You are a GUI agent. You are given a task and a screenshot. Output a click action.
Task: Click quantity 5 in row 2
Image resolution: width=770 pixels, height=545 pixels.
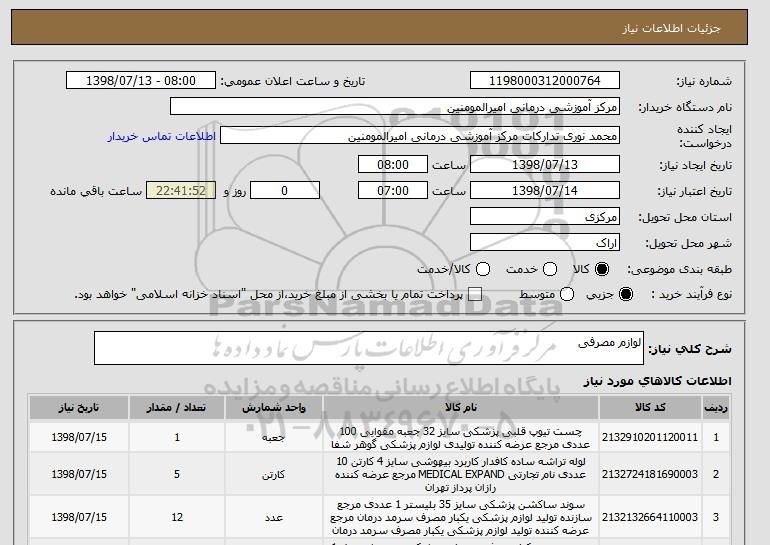pyautogui.click(x=177, y=474)
